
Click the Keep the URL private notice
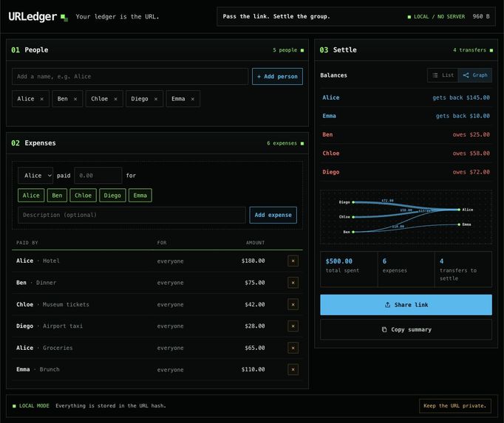(455, 406)
